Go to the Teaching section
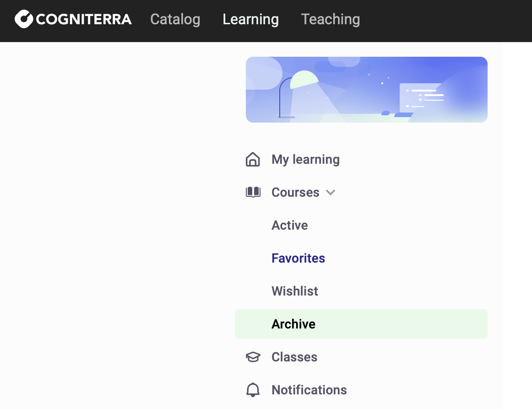 click(330, 19)
